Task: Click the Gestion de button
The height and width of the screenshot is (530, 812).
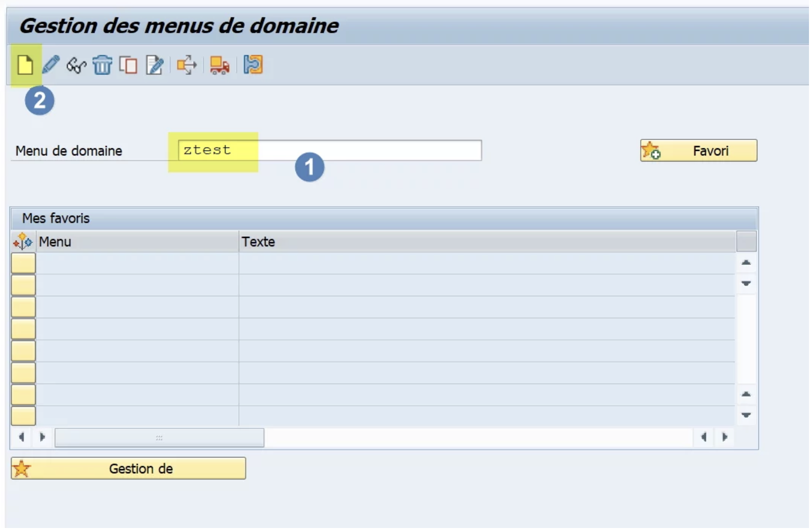Action: [x=128, y=468]
